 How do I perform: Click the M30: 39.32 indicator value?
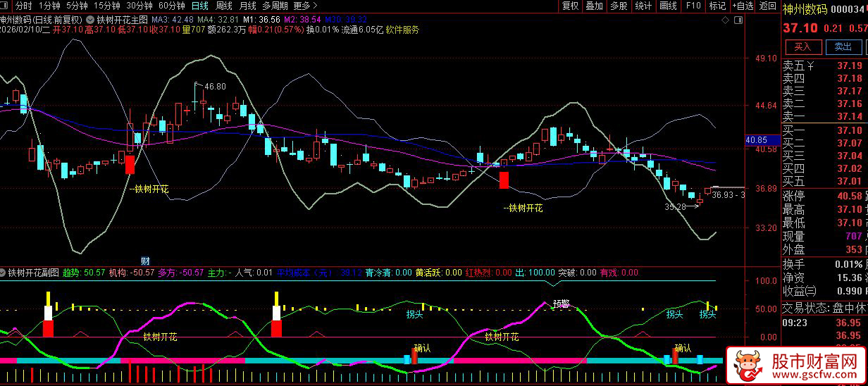click(x=346, y=20)
